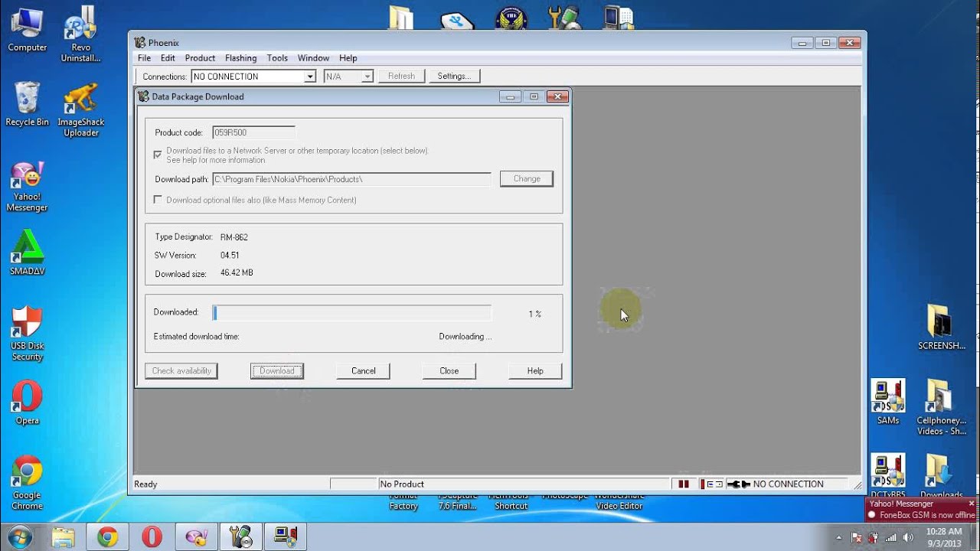The width and height of the screenshot is (980, 551).
Task: Click Change download path button
Action: [527, 178]
